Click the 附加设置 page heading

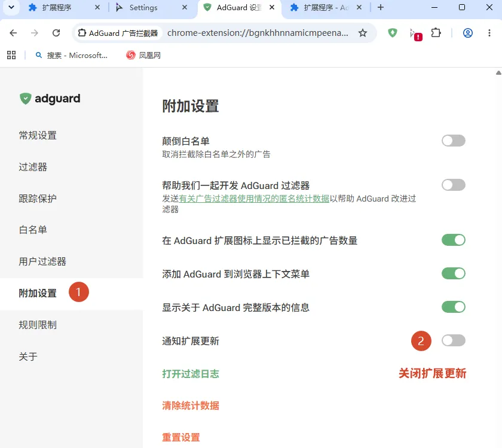pyautogui.click(x=191, y=106)
